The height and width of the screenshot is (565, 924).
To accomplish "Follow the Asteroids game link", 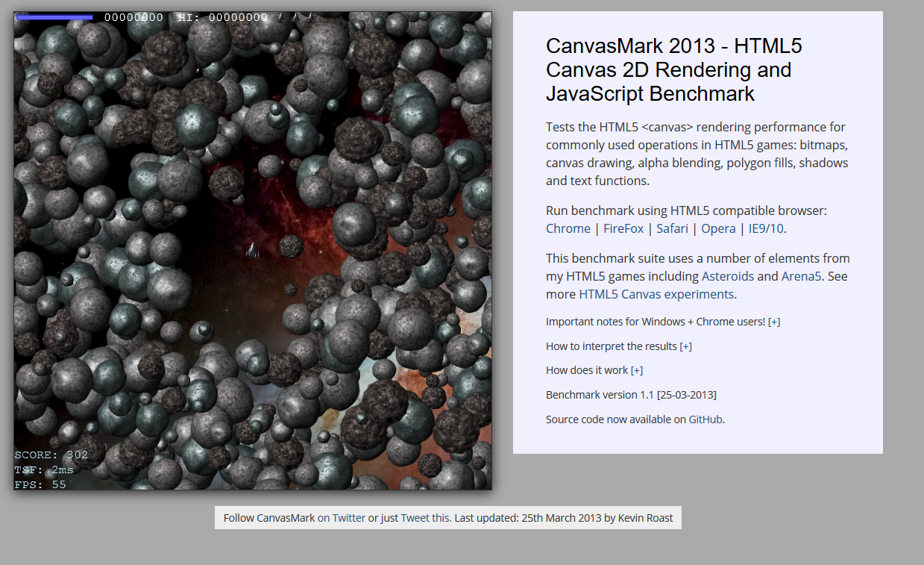I will pyautogui.click(x=728, y=276).
